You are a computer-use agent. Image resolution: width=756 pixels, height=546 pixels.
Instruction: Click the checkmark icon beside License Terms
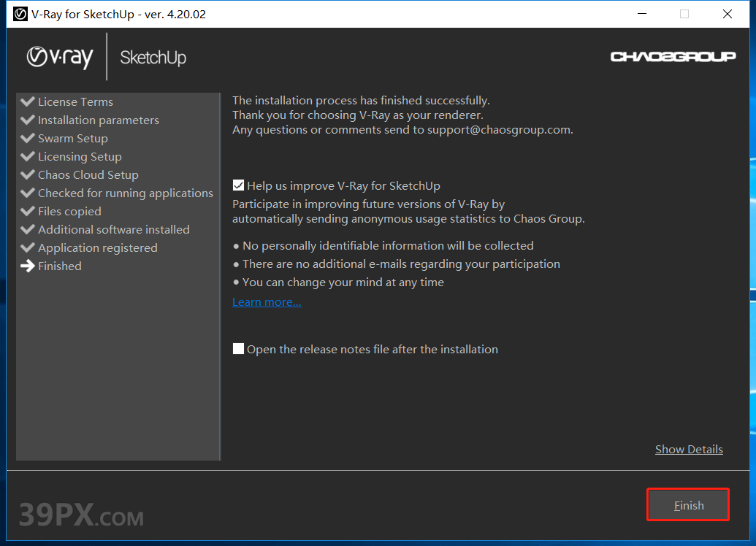[28, 101]
